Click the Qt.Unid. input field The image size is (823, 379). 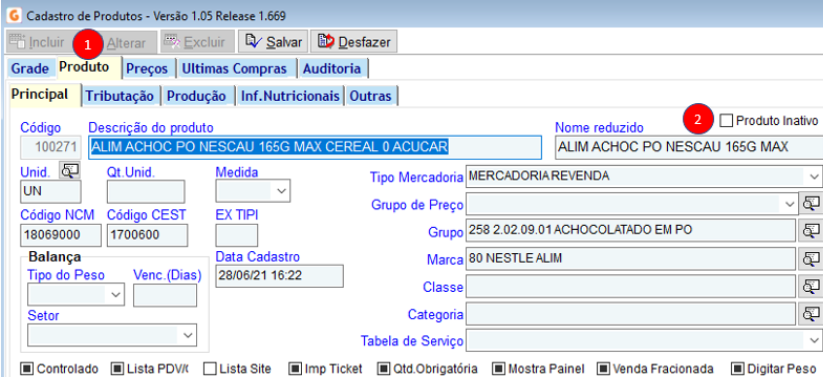pyautogui.click(x=146, y=192)
